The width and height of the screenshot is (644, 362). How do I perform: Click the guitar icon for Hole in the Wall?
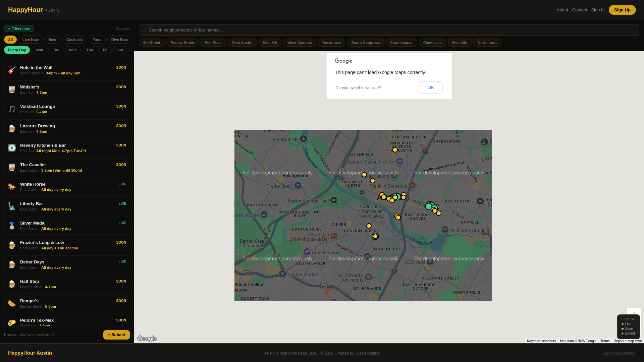(x=12, y=70)
